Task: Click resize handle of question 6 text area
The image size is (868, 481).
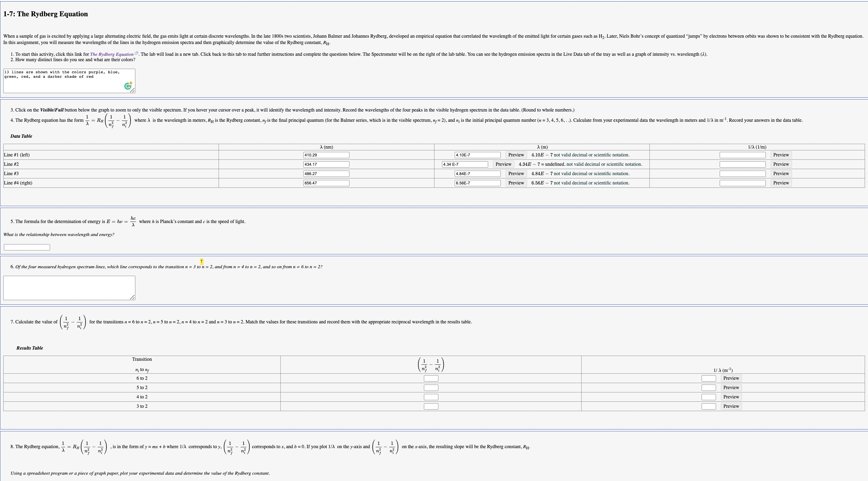Action: coord(133,297)
